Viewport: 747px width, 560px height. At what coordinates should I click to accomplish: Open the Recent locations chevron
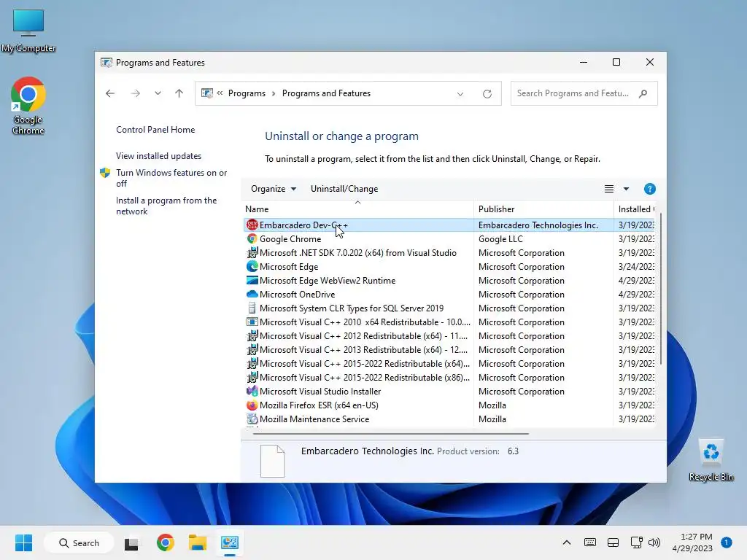click(x=158, y=93)
